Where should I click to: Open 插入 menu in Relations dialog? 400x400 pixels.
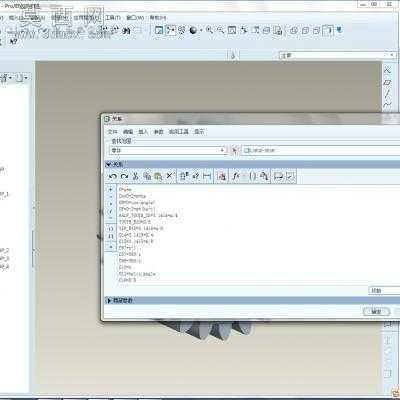tap(143, 132)
